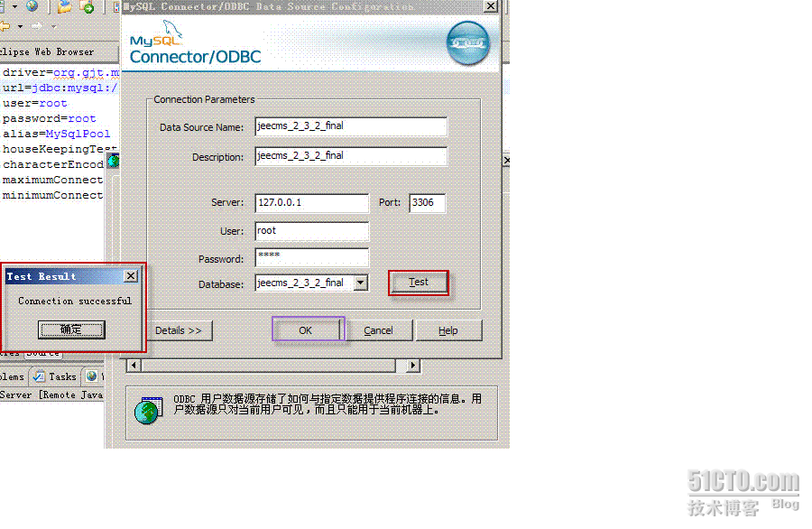Click the Port field showing 3306
This screenshot has width=812, height=529.
428,203
